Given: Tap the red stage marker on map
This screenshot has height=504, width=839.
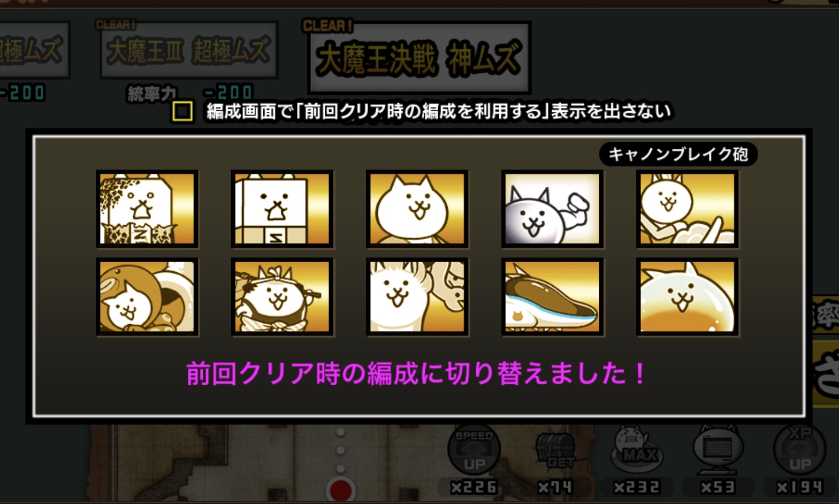Looking at the screenshot, I should [341, 489].
